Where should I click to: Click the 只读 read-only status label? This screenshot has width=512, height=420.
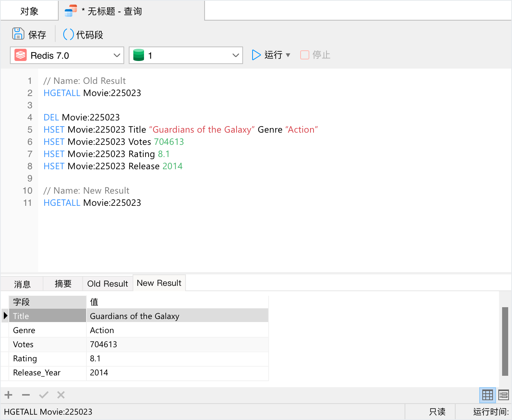coord(437,412)
